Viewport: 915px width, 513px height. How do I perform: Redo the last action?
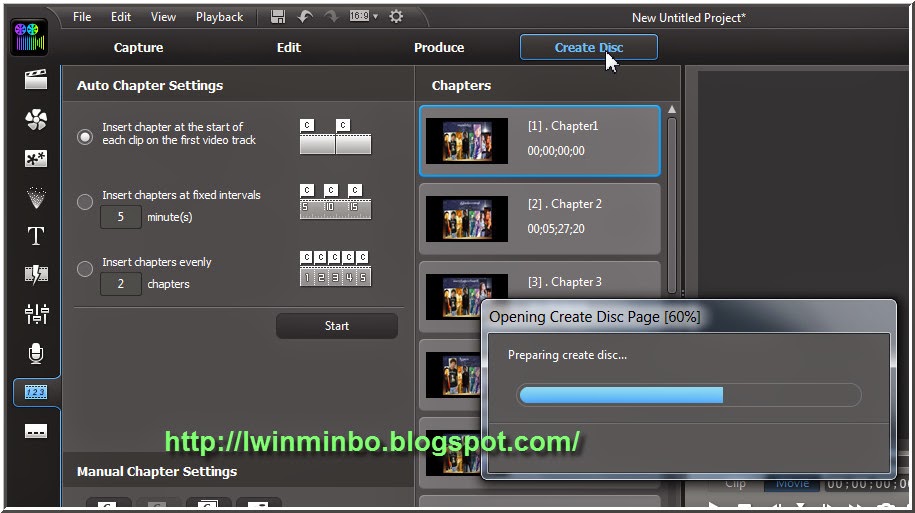tap(331, 17)
